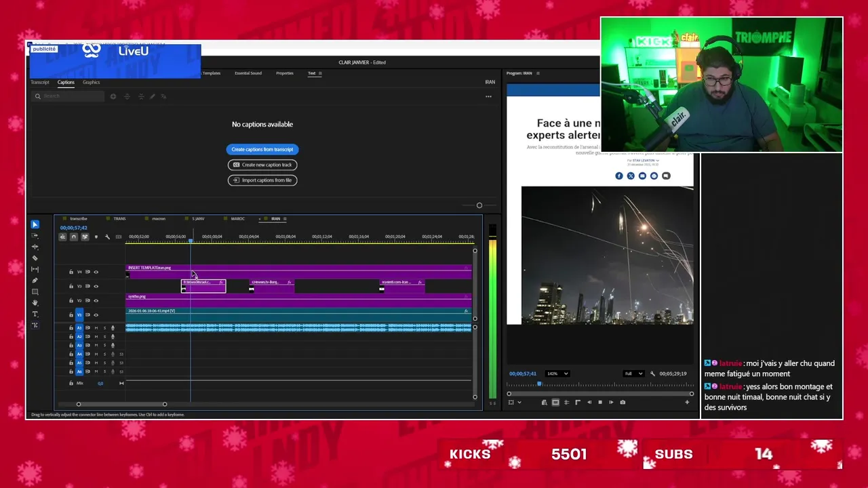Viewport: 868px width, 488px height.
Task: Click inside captions Search field
Action: point(68,96)
